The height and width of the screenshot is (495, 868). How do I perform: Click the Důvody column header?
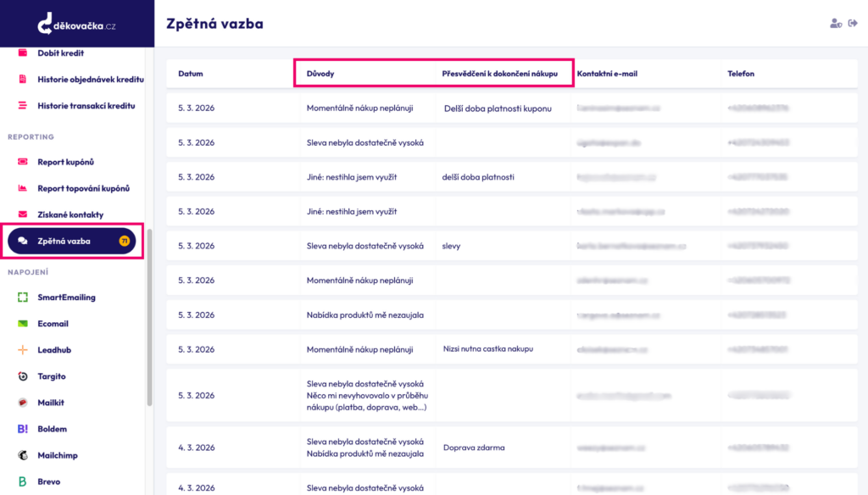coord(320,74)
